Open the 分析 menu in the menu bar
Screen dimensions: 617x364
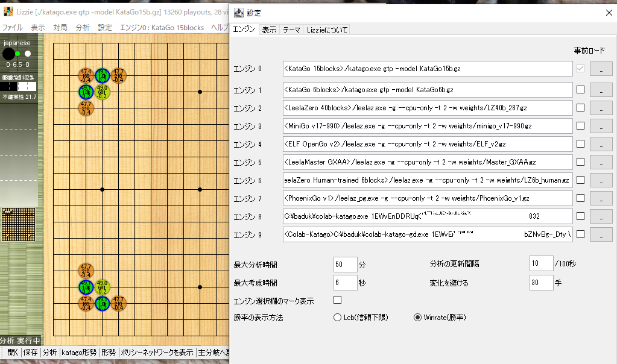[x=83, y=28]
